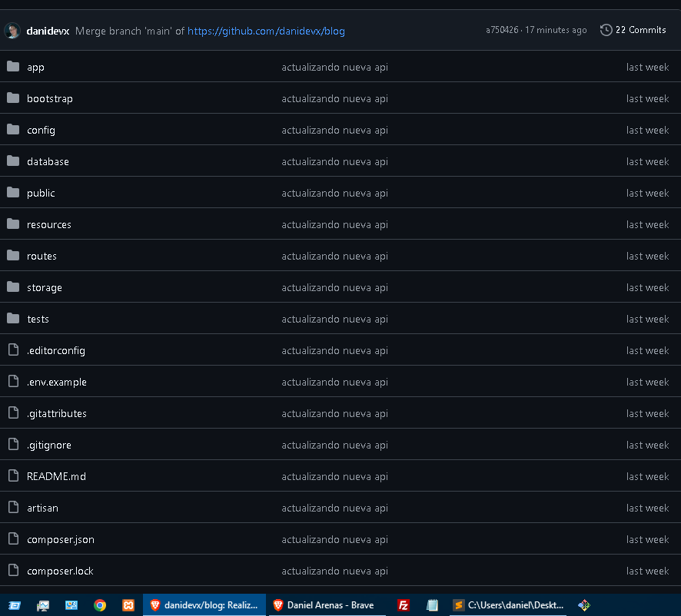The image size is (681, 616).
Task: Open the app folder name
Action: click(x=35, y=68)
